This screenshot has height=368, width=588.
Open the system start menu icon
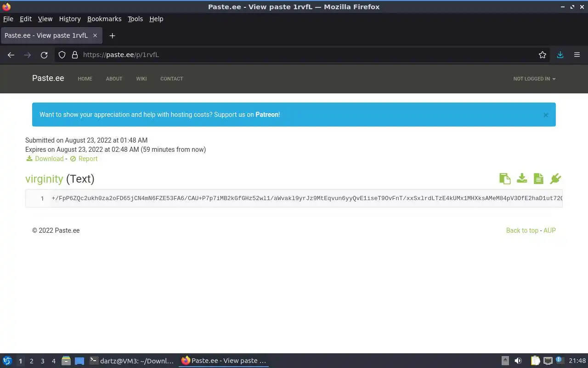click(x=7, y=361)
